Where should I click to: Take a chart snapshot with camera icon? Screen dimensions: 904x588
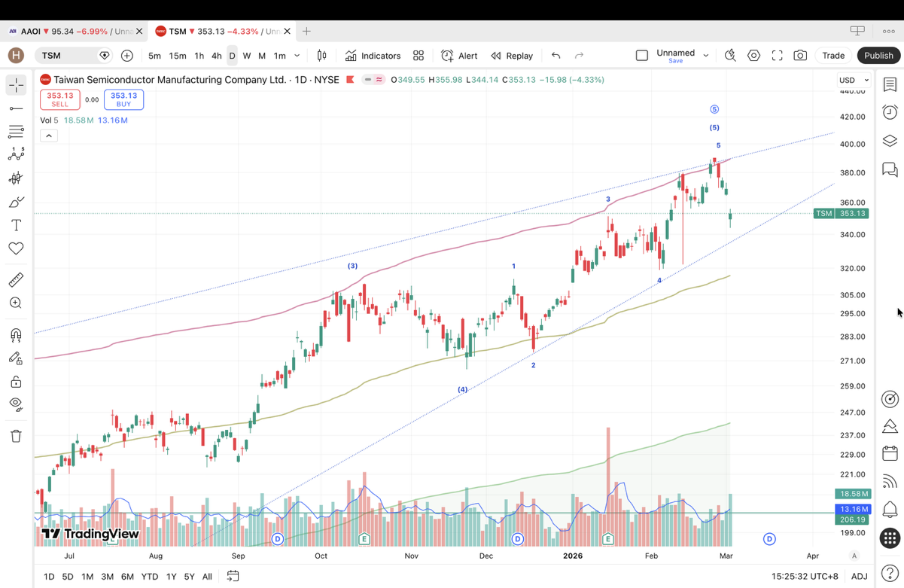click(x=800, y=56)
